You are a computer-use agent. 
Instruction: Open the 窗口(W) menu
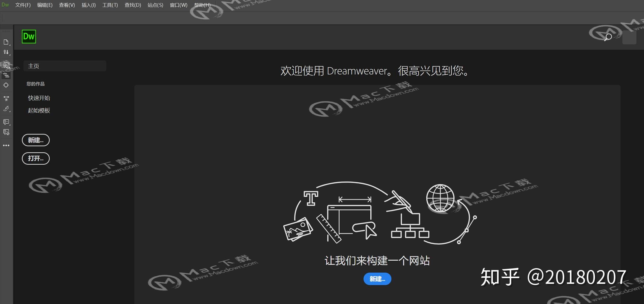pos(179,5)
